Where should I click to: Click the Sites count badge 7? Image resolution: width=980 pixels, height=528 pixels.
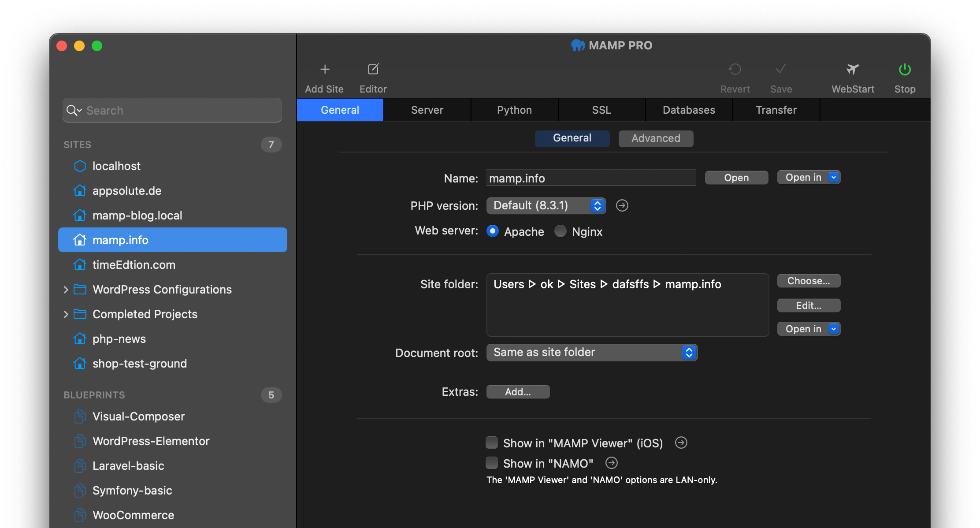pos(271,145)
